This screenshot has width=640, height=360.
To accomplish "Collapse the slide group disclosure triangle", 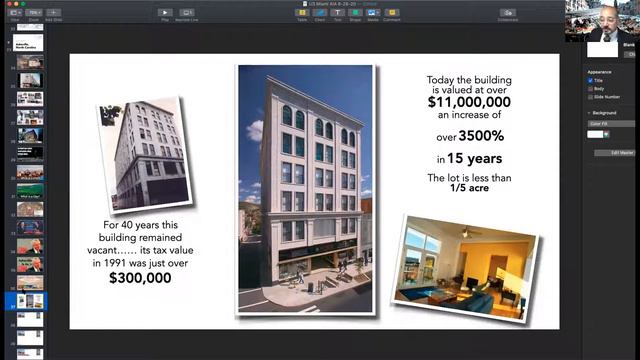I will (x=9, y=42).
